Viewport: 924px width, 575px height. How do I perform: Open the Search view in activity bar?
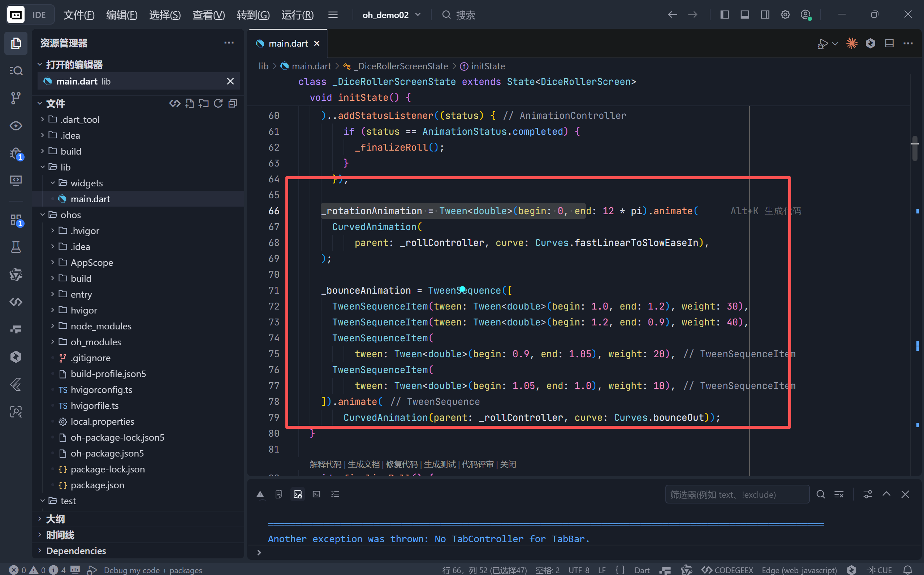(16, 71)
